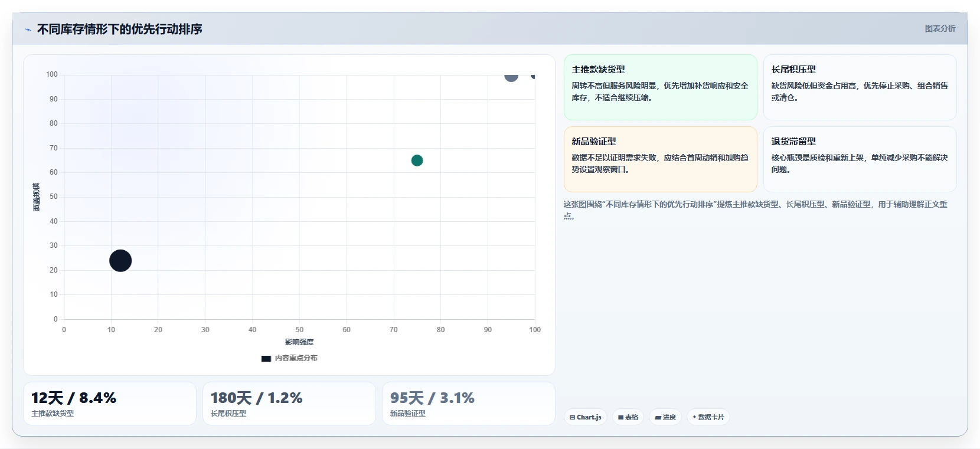The height and width of the screenshot is (449, 980).
Task: Open the 退货滞留型 info card
Action: (860, 159)
